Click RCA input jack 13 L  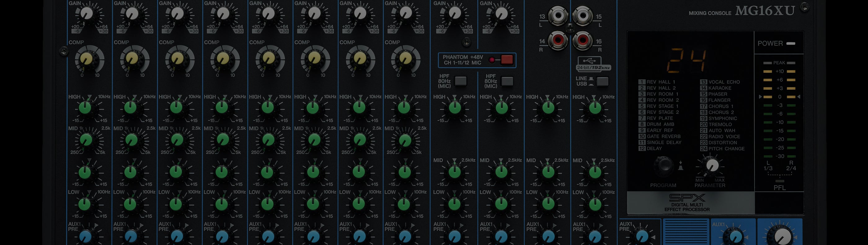(x=558, y=16)
